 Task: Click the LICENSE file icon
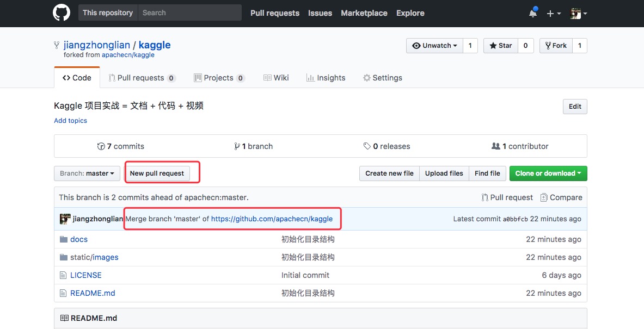coord(64,275)
